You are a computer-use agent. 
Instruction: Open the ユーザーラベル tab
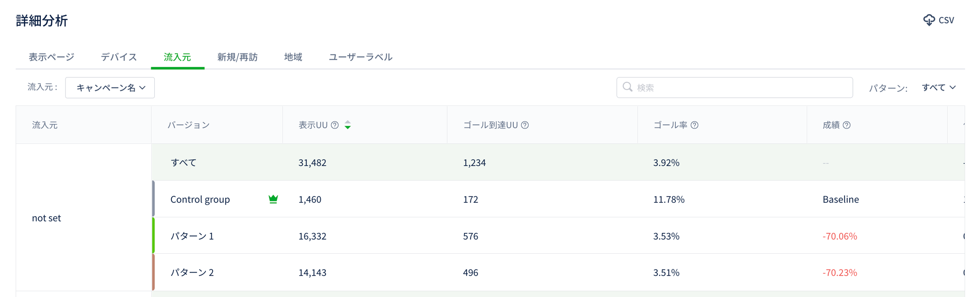tap(360, 57)
